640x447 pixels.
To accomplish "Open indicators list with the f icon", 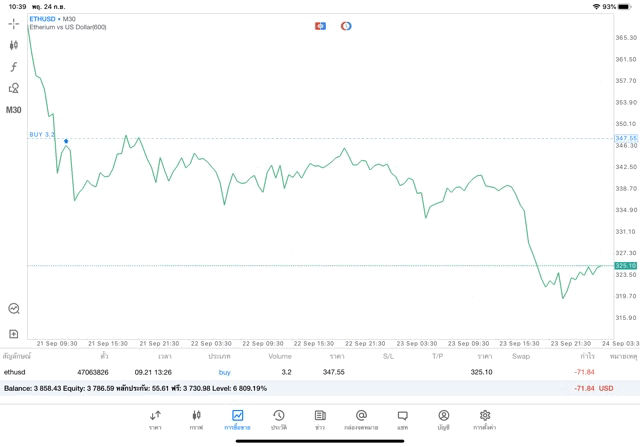I will click(14, 67).
